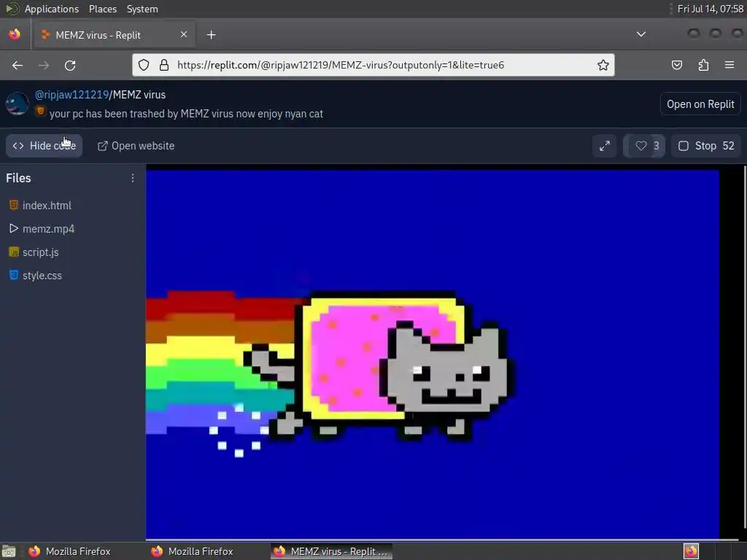747x560 pixels.
Task: Open the Firefox hamburger menu
Action: tap(729, 65)
